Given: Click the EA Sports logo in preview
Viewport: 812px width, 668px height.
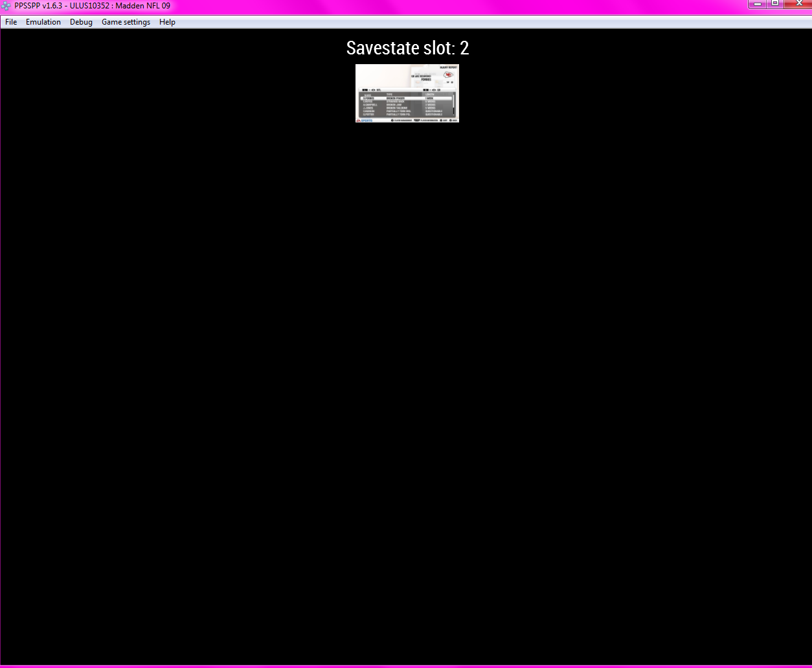Looking at the screenshot, I should pyautogui.click(x=365, y=120).
